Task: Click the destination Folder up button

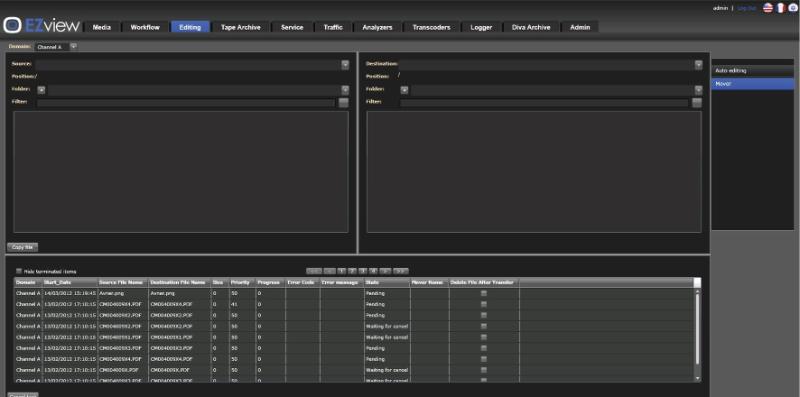Action: pyautogui.click(x=404, y=90)
